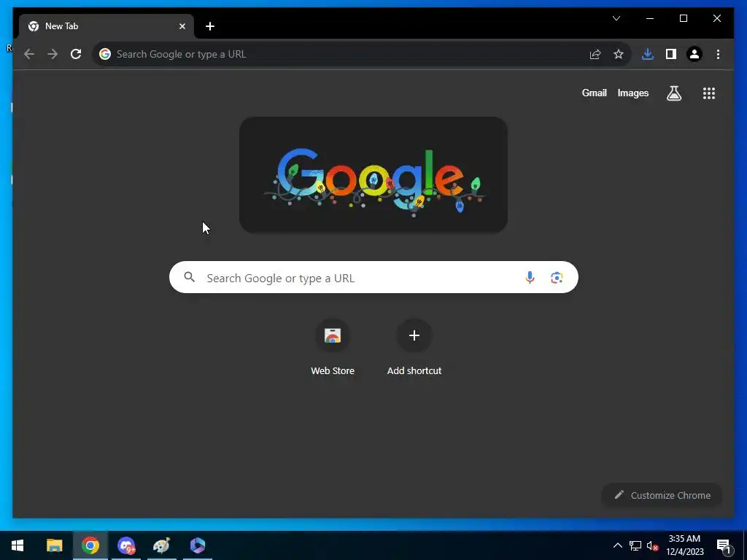Open the clock showing 3:35 AM

684,545
